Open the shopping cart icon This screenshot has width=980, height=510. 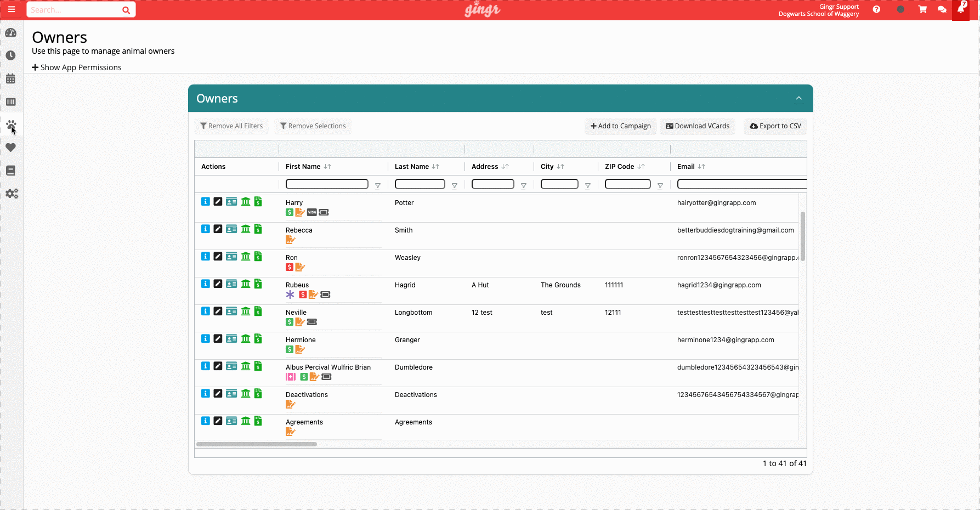click(922, 9)
